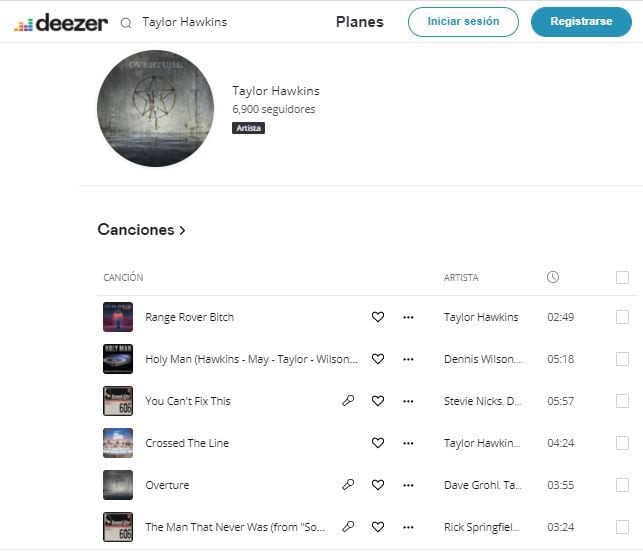This screenshot has width=643, height=556.
Task: Sort songs by duration clock icon
Action: pos(553,277)
